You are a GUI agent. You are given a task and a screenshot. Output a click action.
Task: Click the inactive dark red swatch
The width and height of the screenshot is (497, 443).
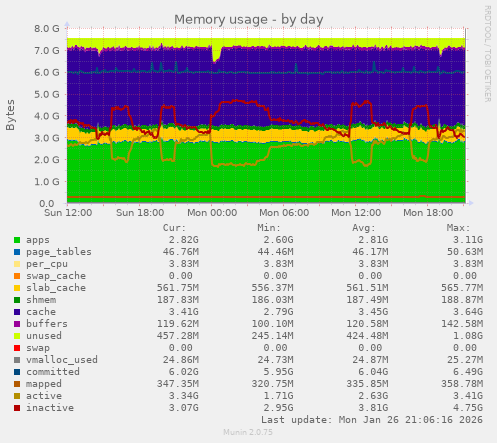pyautogui.click(x=17, y=408)
